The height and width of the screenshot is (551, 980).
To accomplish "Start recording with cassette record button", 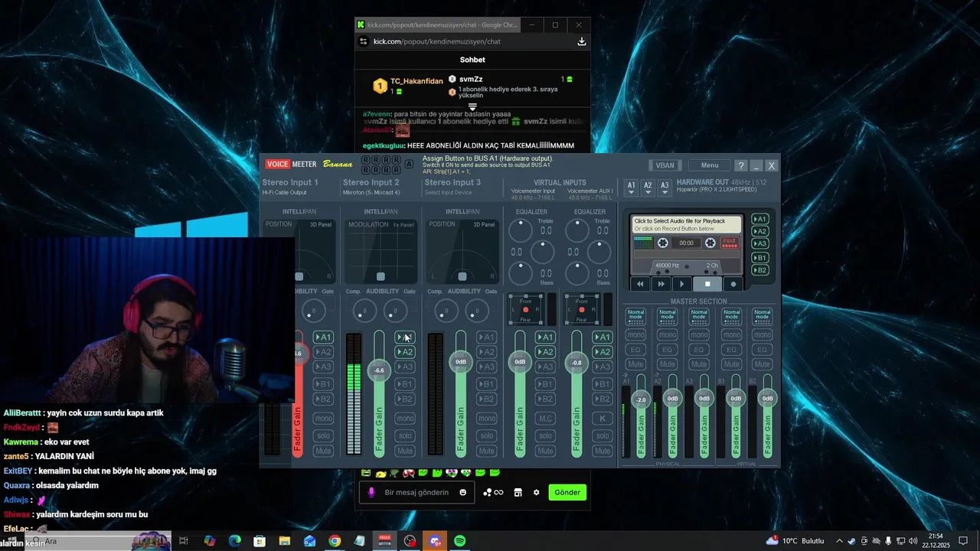I will pos(733,284).
